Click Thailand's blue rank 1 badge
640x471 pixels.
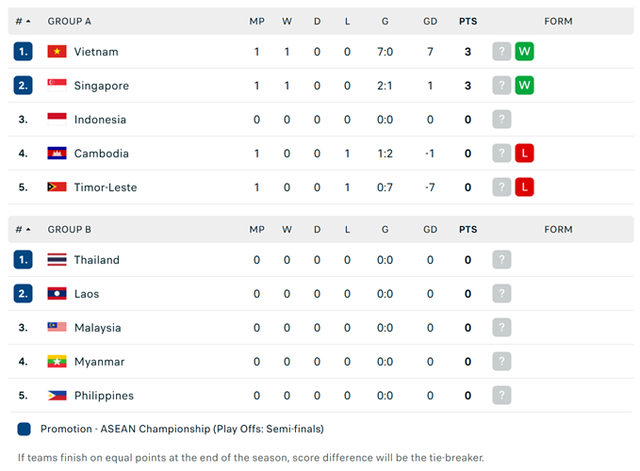point(23,260)
